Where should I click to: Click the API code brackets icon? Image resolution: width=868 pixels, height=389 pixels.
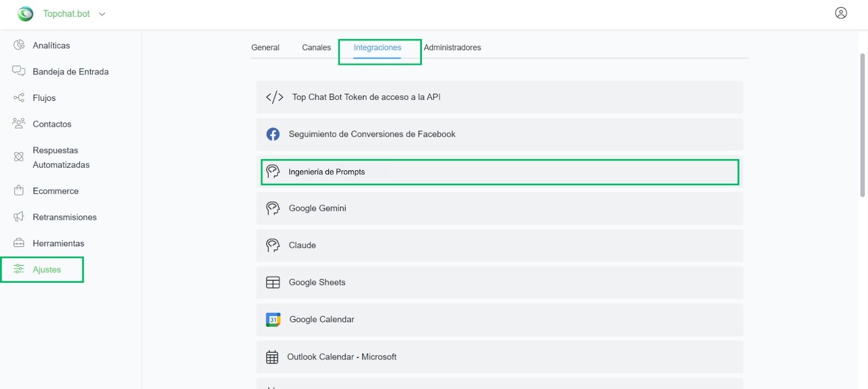[275, 97]
